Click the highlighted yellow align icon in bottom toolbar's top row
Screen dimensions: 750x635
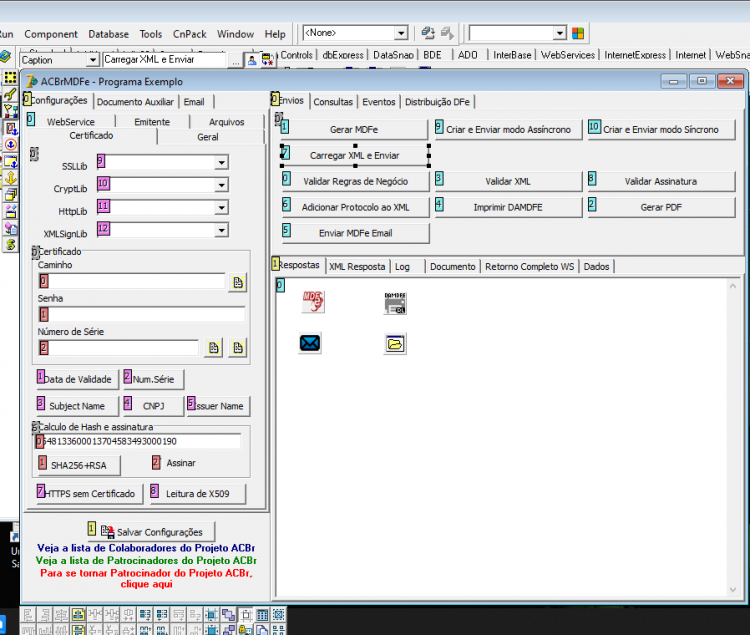78,614
